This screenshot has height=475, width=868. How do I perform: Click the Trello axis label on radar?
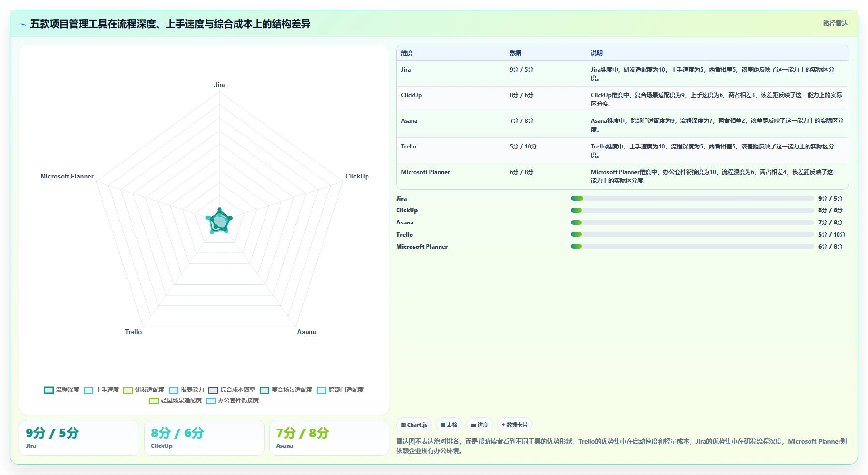pyautogui.click(x=133, y=332)
